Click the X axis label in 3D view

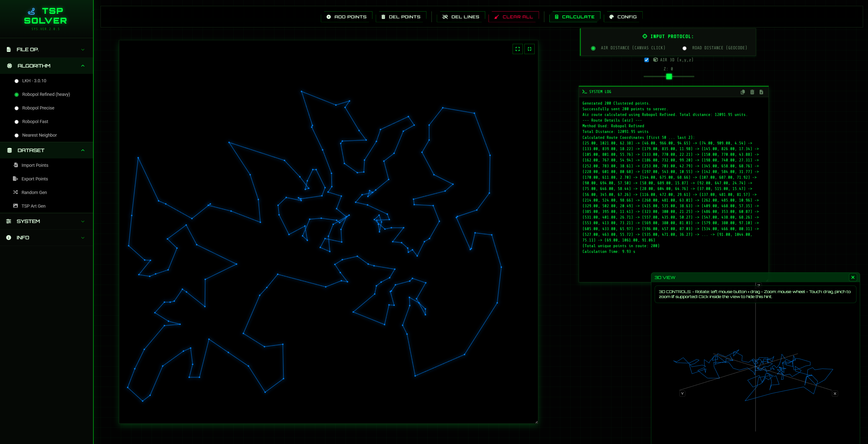click(x=835, y=393)
